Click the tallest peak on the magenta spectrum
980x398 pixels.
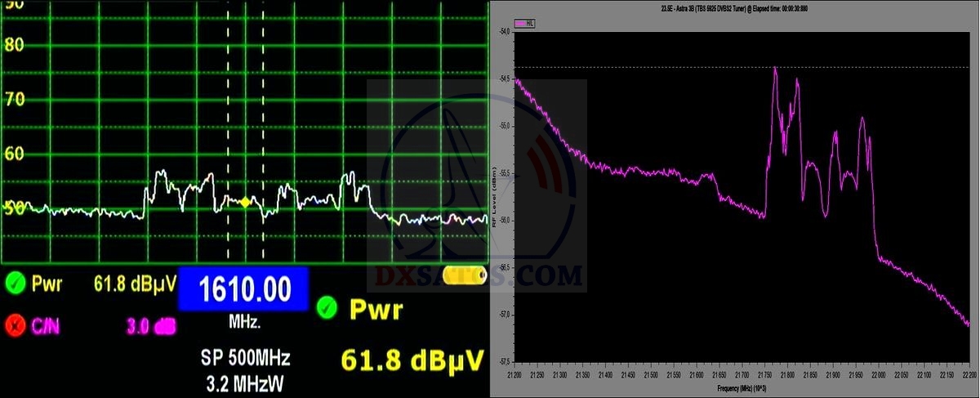(x=775, y=69)
